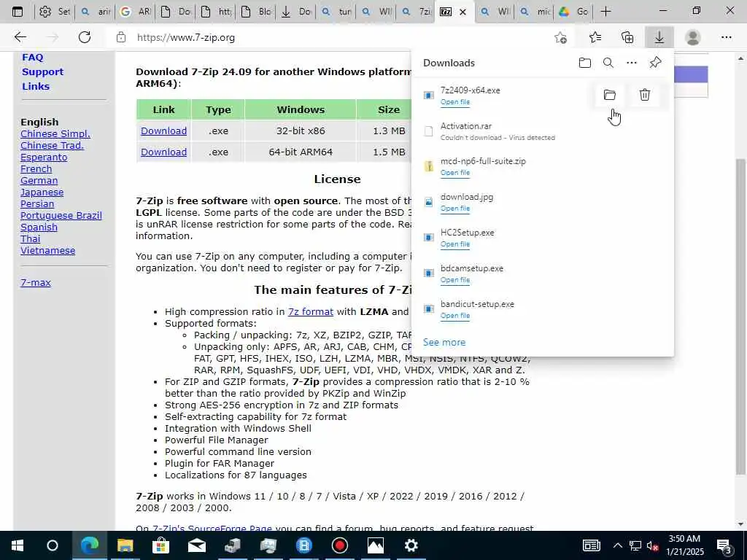Open file link under download.jpg

click(455, 209)
